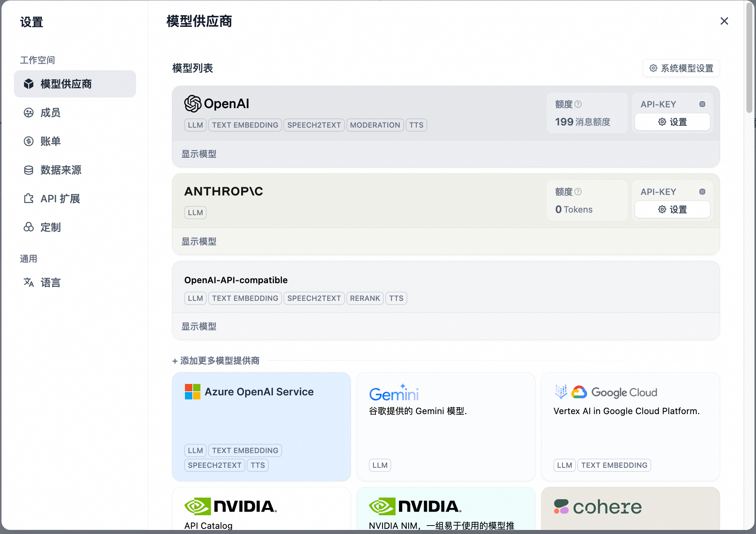Image resolution: width=756 pixels, height=534 pixels.
Task: Click the NVIDIA logo on NIM card
Action: [x=415, y=506]
